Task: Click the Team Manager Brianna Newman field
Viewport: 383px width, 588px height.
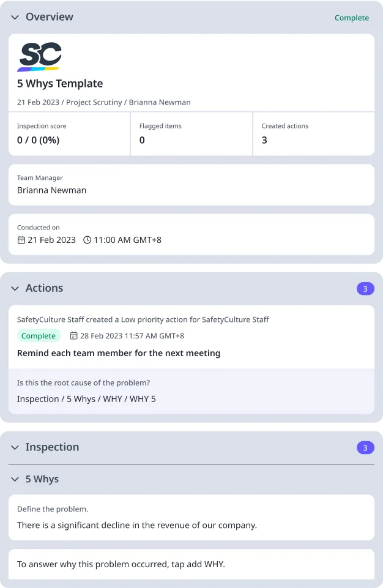Action: pyautogui.click(x=191, y=185)
